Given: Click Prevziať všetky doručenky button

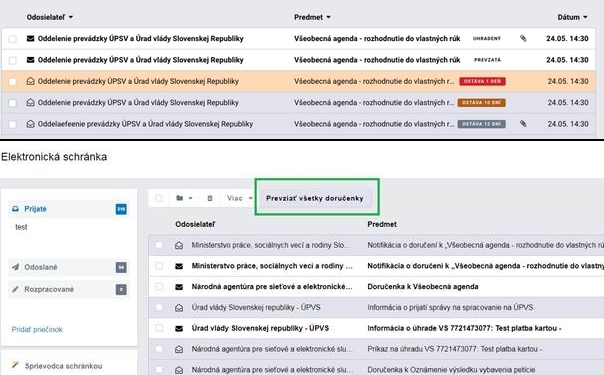Looking at the screenshot, I should [315, 198].
